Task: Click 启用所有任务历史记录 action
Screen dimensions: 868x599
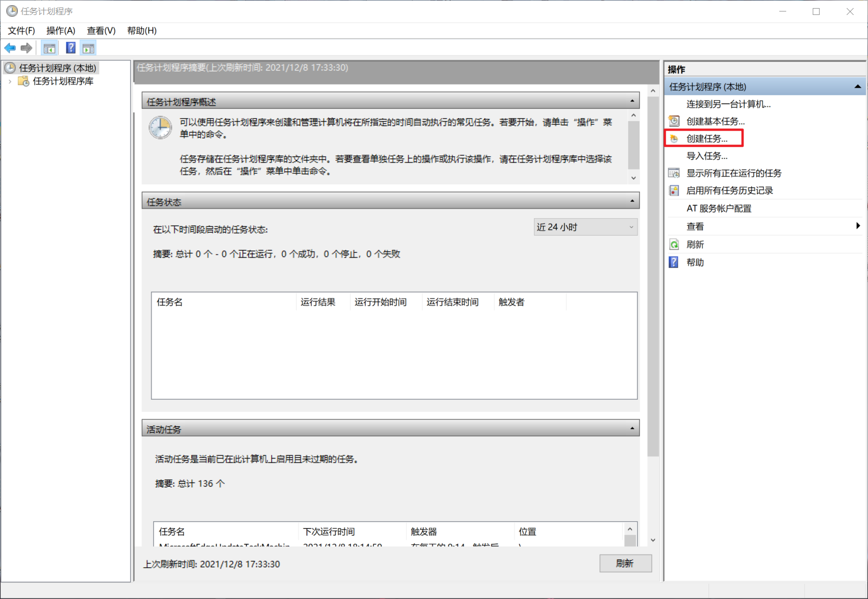Action: tap(730, 191)
